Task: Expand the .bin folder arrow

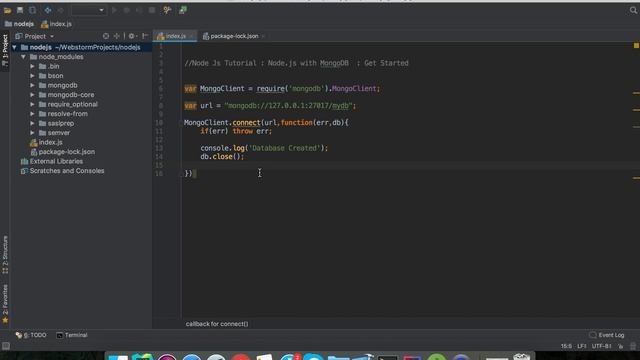Action: click(32, 66)
